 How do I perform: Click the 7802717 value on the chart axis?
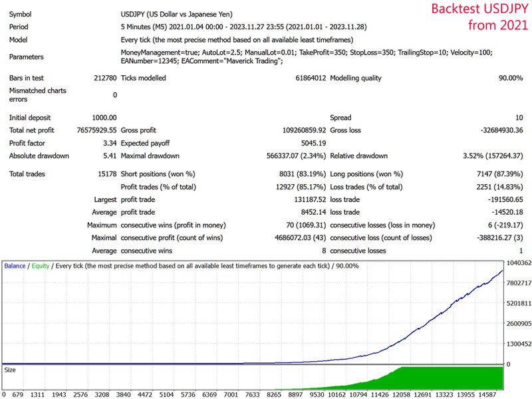coord(519,283)
